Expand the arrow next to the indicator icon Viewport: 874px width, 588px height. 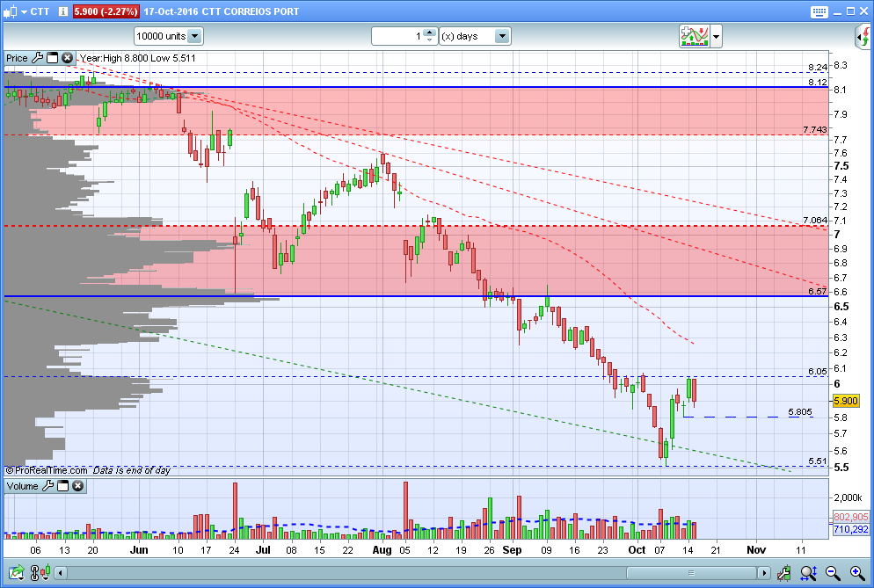(716, 37)
